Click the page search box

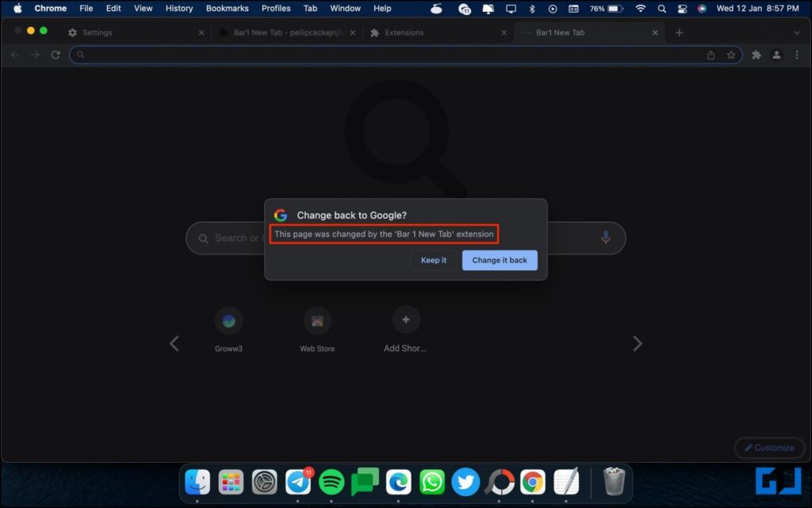point(405,238)
